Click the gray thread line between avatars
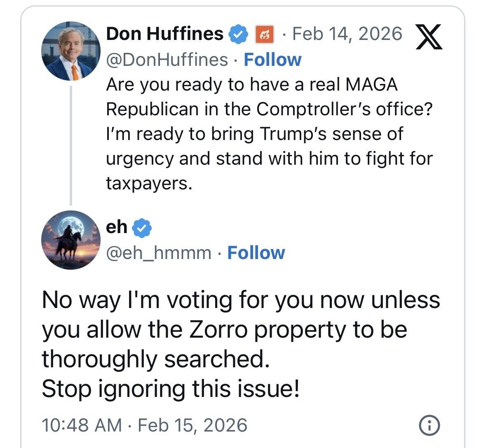 [71, 145]
